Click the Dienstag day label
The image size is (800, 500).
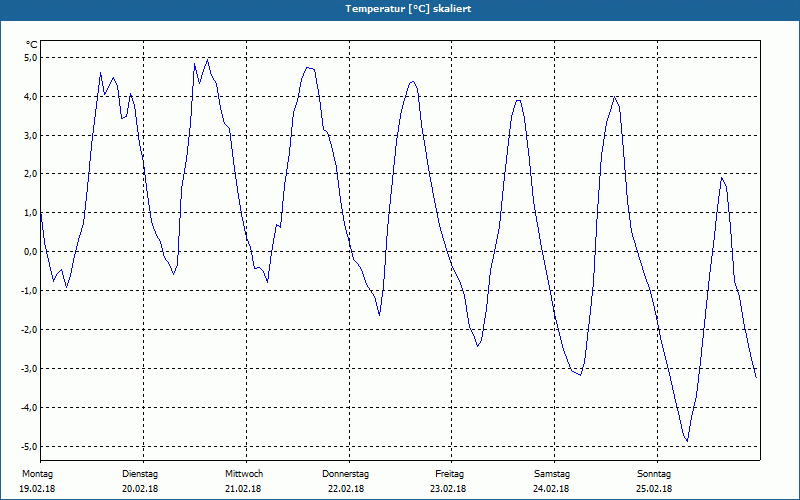[140, 474]
